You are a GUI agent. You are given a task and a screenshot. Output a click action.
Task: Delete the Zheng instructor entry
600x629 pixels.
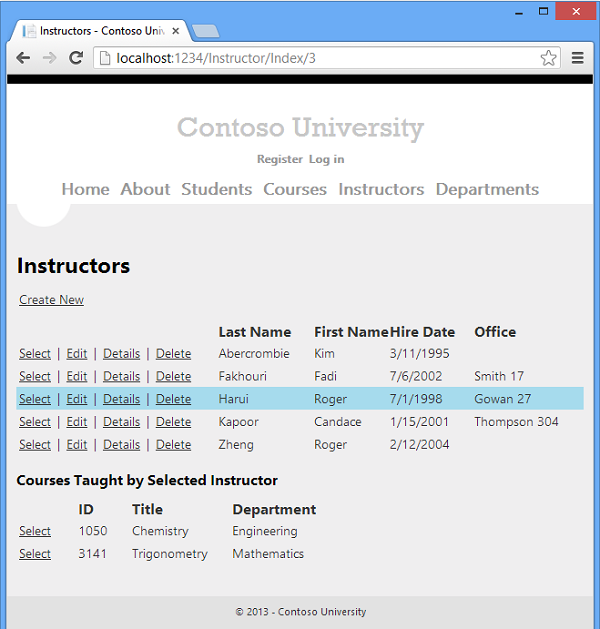click(173, 445)
